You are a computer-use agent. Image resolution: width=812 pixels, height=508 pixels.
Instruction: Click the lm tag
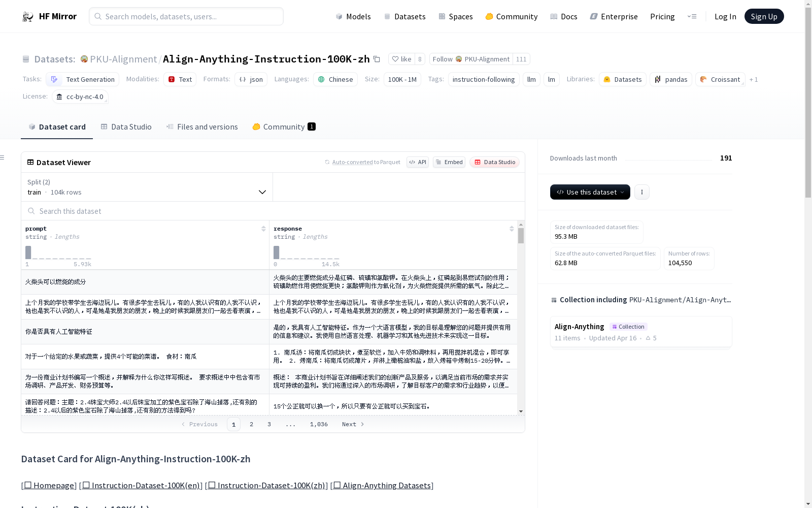(x=552, y=79)
